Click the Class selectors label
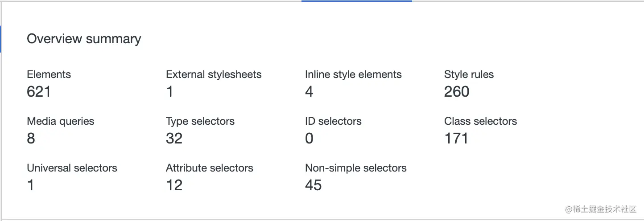644x221 pixels. [x=480, y=121]
